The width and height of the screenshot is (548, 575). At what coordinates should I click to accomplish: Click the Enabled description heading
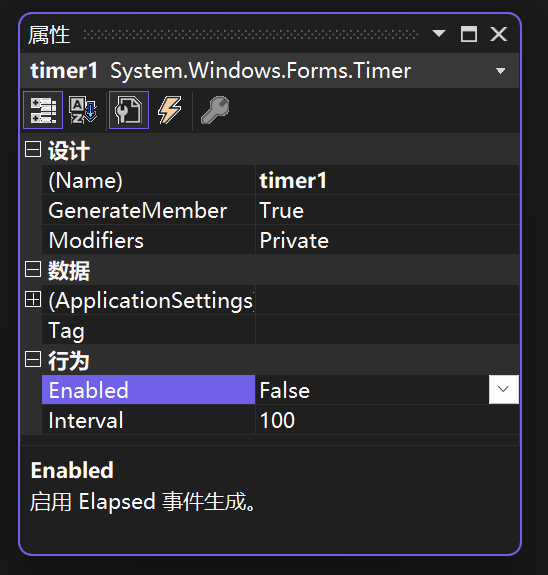pos(72,470)
